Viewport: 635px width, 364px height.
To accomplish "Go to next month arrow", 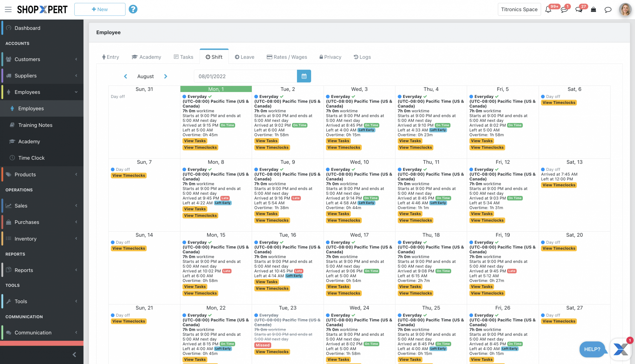I will click(165, 76).
